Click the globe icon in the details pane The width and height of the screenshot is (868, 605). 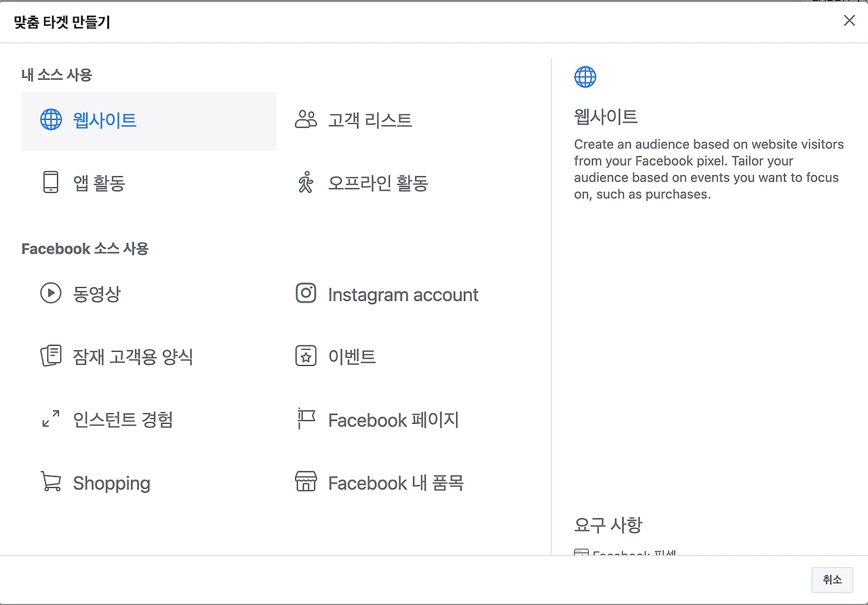[585, 77]
